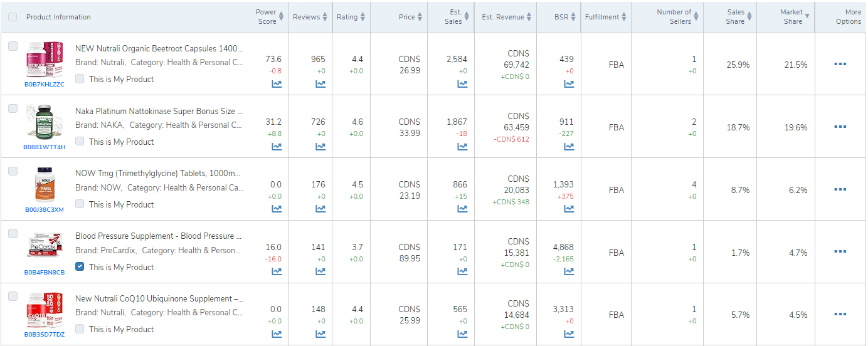
Task: Open More Options menu for Naka Nattokinase
Action: pos(840,127)
